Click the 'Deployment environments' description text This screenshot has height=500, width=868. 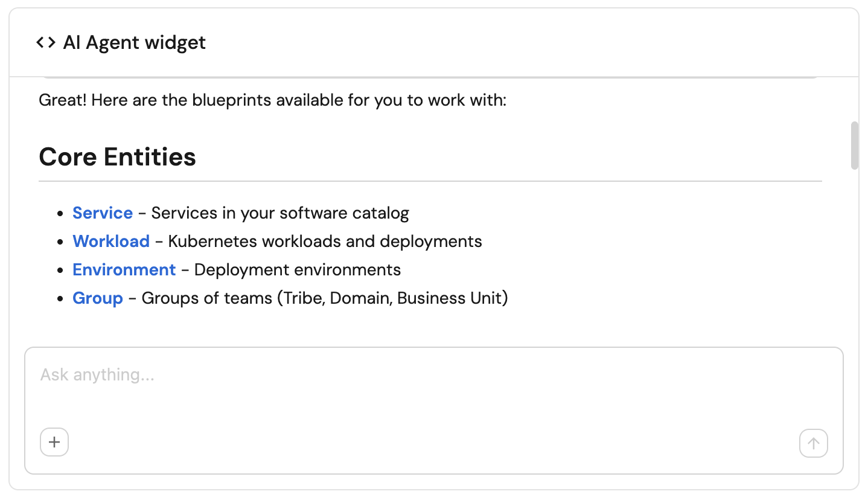pyautogui.click(x=298, y=270)
